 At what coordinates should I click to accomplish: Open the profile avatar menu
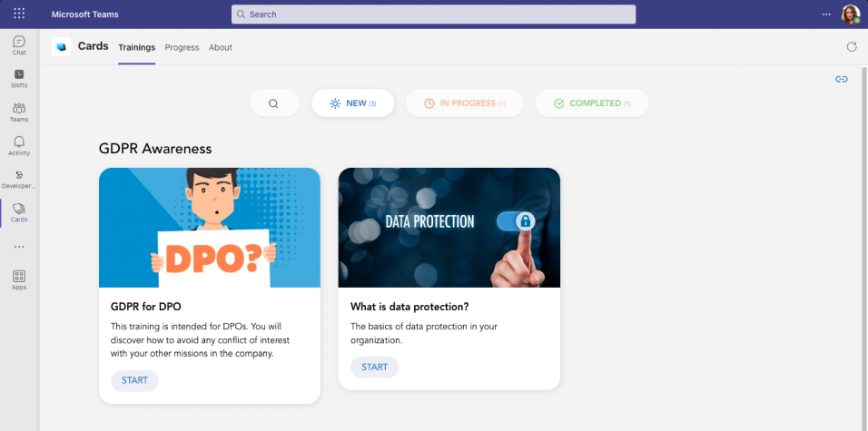(x=850, y=15)
